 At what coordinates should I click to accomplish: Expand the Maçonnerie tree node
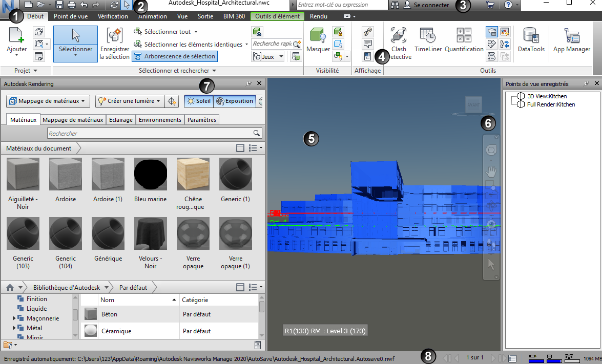14,318
